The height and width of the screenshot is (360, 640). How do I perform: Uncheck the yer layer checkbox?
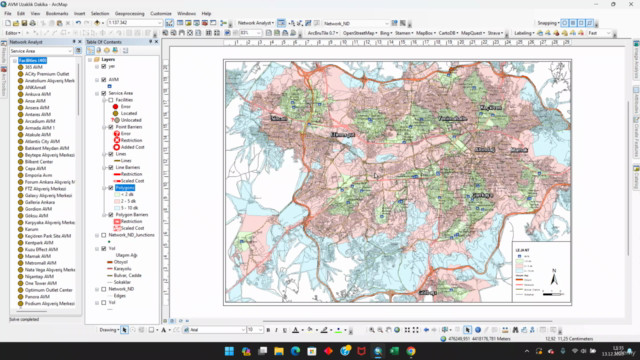tap(104, 66)
